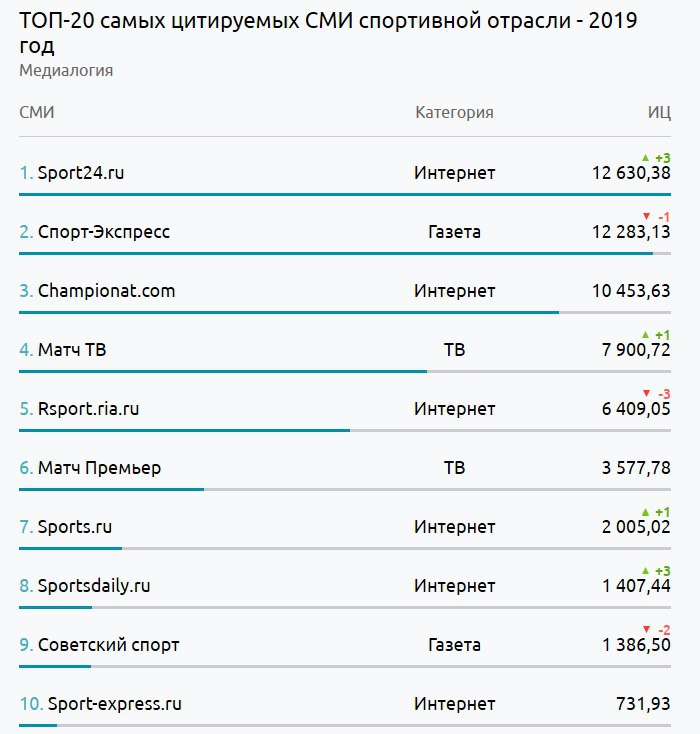Open the Sport24.ru entry
This screenshot has height=734, width=700.
[x=80, y=173]
